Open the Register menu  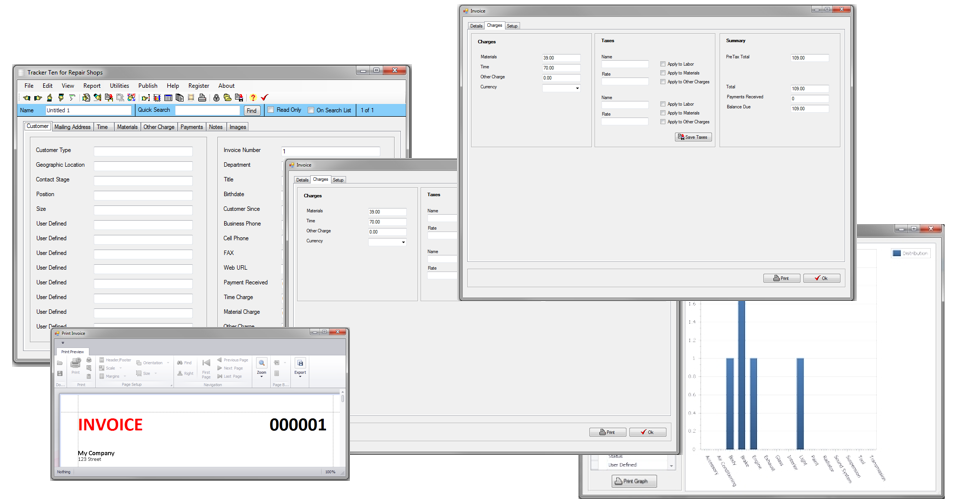(x=198, y=86)
